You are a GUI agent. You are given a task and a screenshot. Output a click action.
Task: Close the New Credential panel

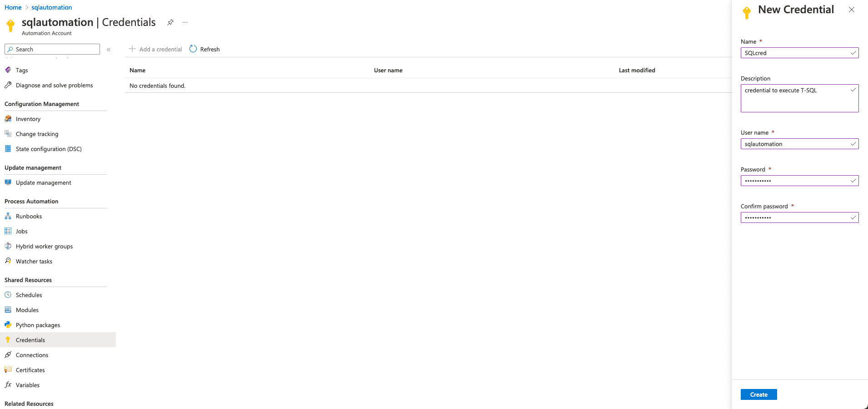[x=851, y=10]
